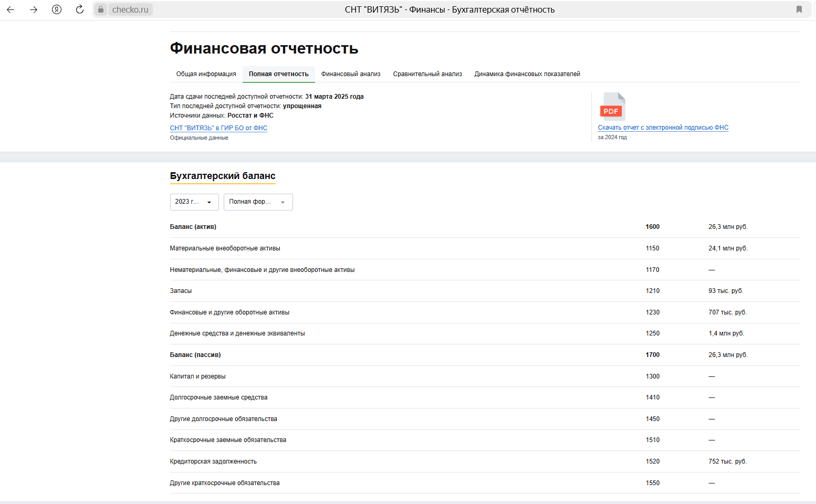Click the checko.ru address bar domain
816x504 pixels.
click(x=130, y=9)
